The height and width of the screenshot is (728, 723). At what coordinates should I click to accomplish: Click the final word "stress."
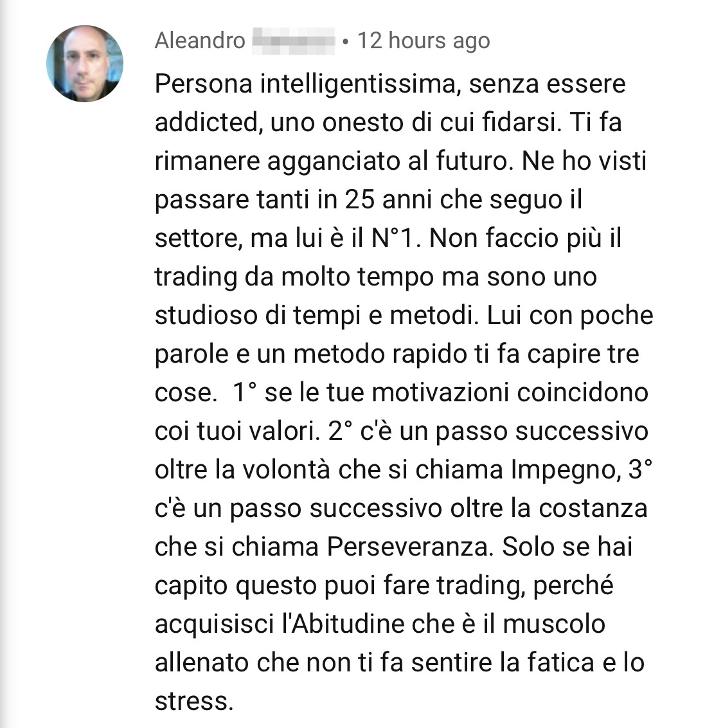click(194, 702)
